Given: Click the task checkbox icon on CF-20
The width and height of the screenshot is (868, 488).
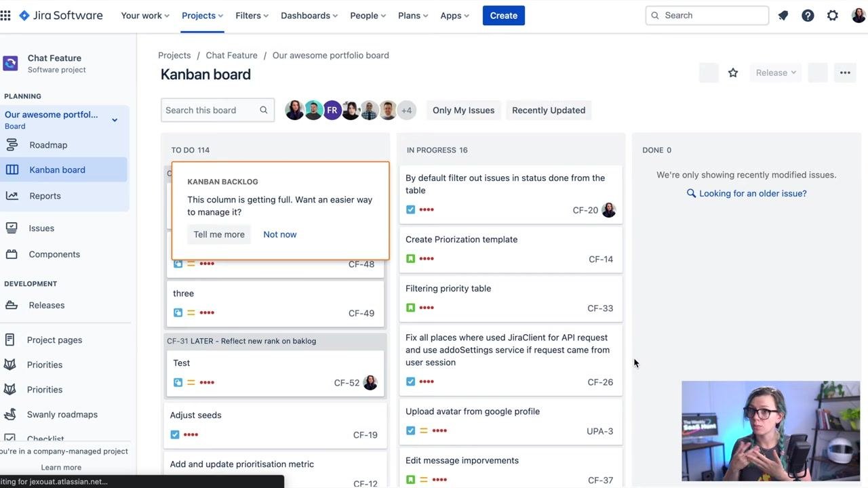Looking at the screenshot, I should (x=410, y=209).
